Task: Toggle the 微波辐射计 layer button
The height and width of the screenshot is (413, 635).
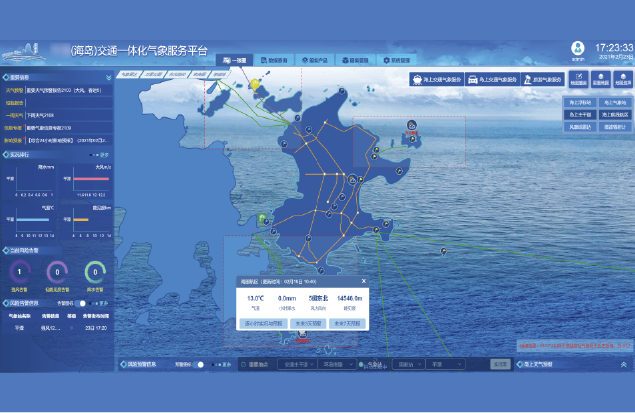Action: [615, 127]
